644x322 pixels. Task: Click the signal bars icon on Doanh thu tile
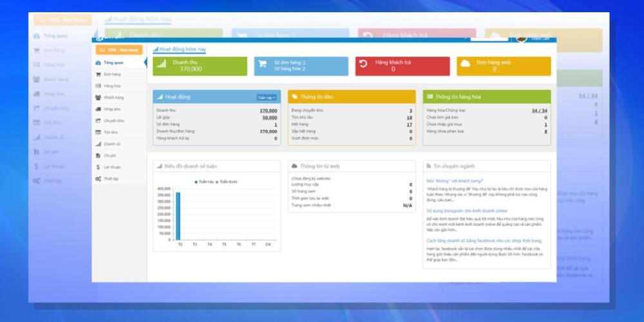160,64
